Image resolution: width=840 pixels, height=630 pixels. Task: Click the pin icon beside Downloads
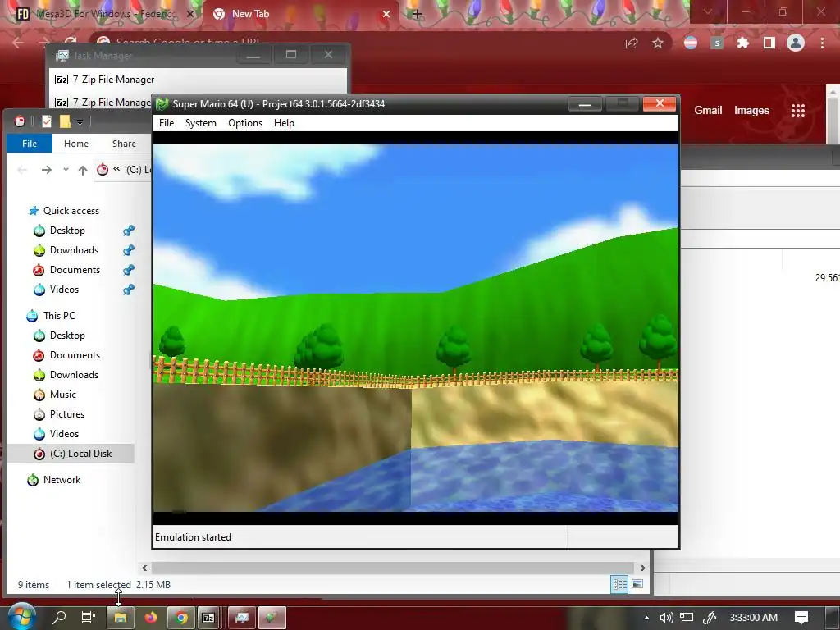tap(129, 250)
